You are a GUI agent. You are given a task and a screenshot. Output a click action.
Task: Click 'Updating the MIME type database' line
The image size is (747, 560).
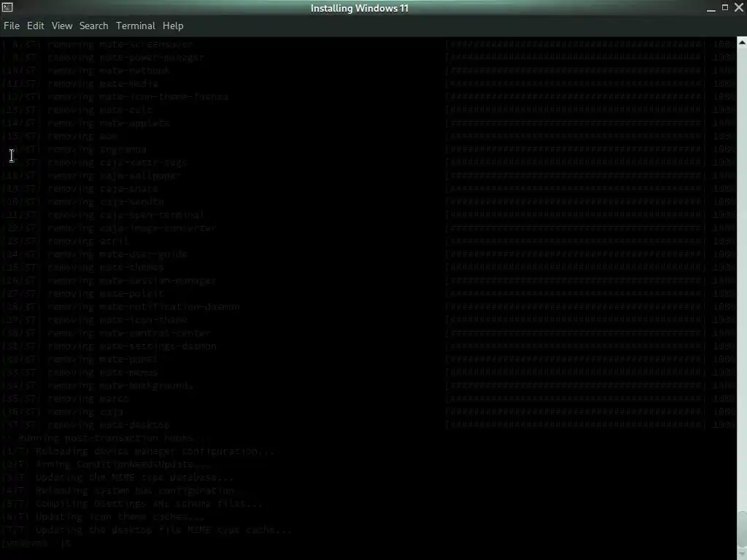(117, 477)
